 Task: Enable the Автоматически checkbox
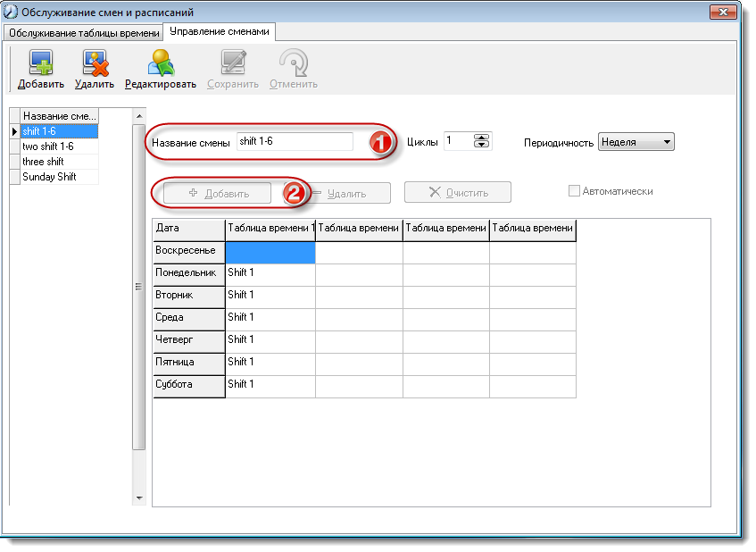coord(574,191)
